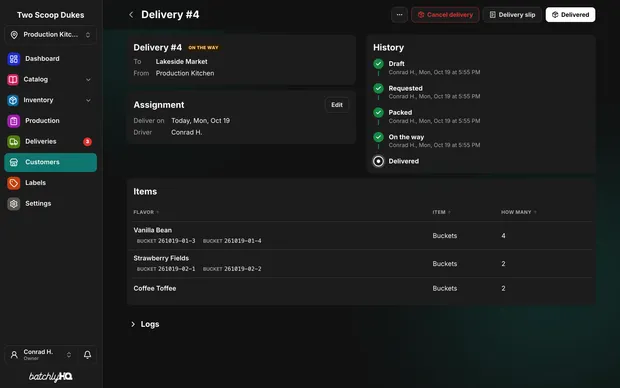The image size is (620, 388).
Task: Click the Vanilla Bean quantity 4
Action: coord(503,236)
